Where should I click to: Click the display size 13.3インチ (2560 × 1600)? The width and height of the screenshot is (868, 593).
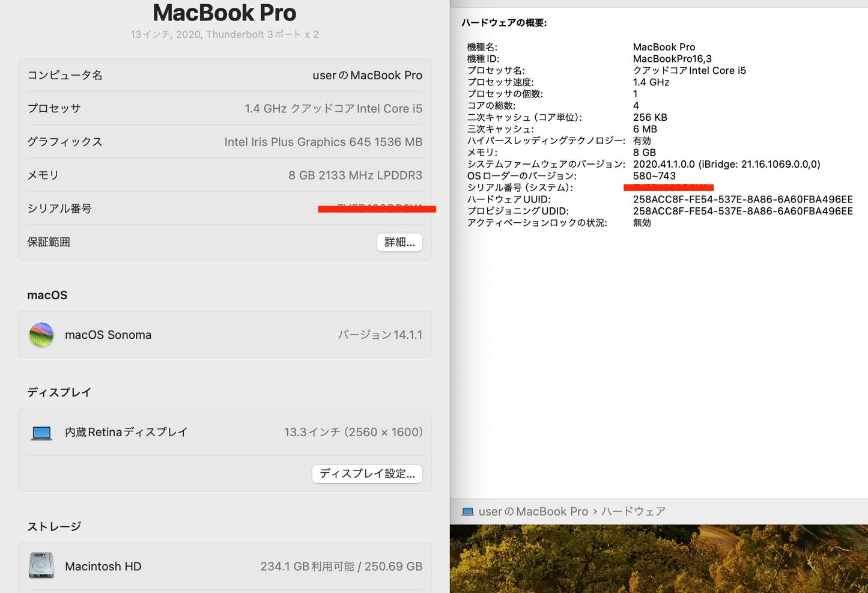(x=353, y=432)
